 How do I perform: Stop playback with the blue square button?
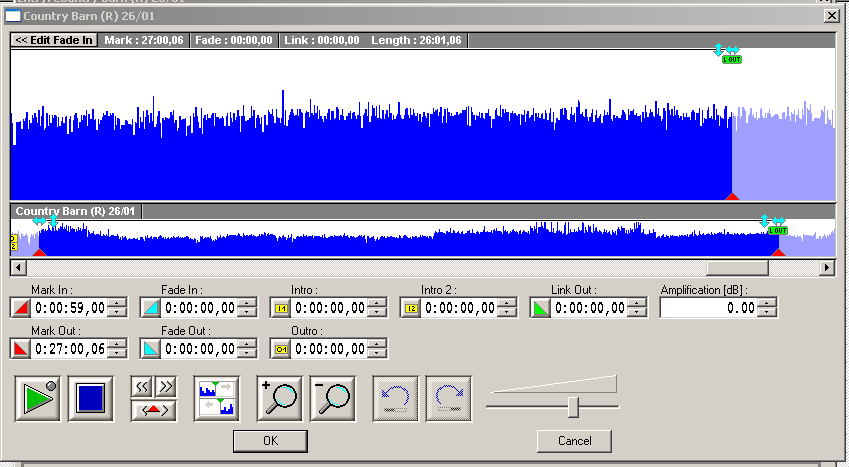point(90,399)
